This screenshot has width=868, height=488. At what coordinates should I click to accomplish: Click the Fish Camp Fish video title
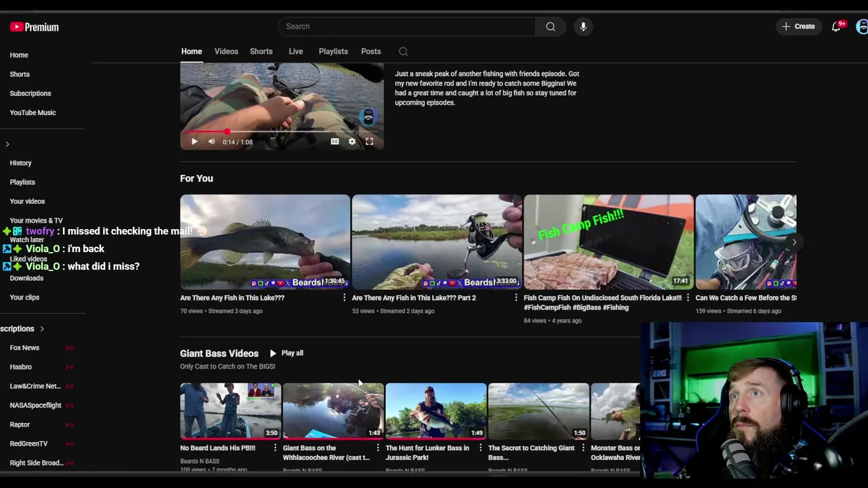[602, 302]
